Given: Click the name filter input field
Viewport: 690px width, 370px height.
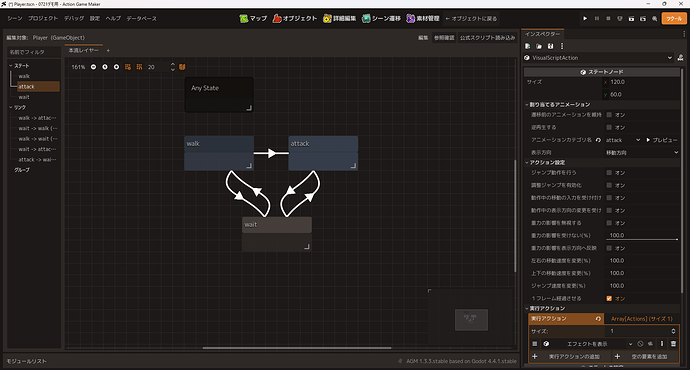Looking at the screenshot, I should [x=33, y=52].
